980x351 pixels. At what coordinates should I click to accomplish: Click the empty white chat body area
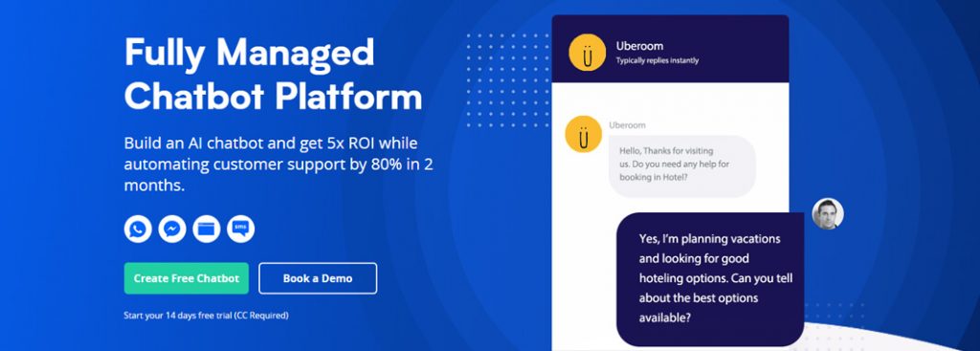670,99
